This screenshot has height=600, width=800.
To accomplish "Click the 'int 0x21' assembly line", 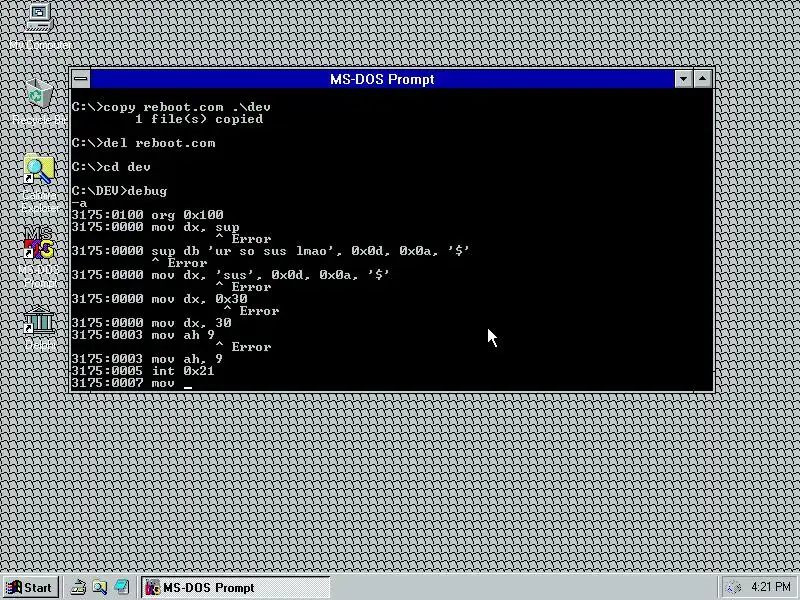I will point(143,371).
